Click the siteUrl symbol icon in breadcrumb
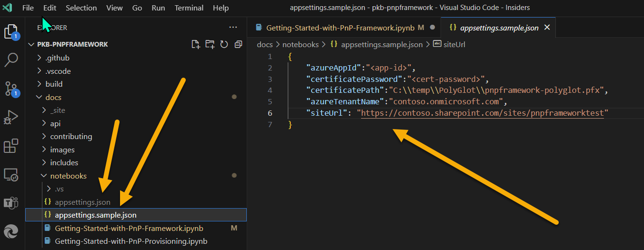The height and width of the screenshot is (250, 644). click(437, 44)
